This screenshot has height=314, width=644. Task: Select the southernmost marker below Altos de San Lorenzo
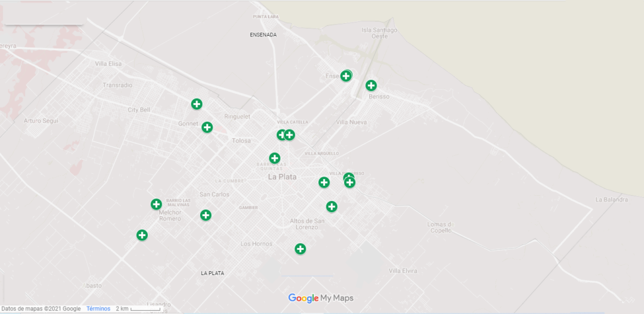click(x=300, y=249)
